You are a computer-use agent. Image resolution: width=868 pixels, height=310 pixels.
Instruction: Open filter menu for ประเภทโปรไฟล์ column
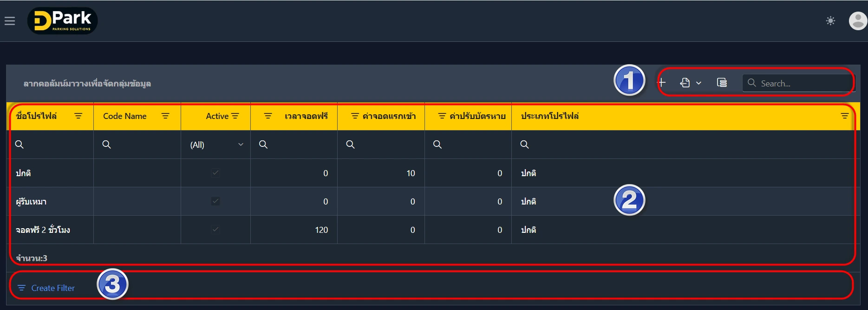844,116
